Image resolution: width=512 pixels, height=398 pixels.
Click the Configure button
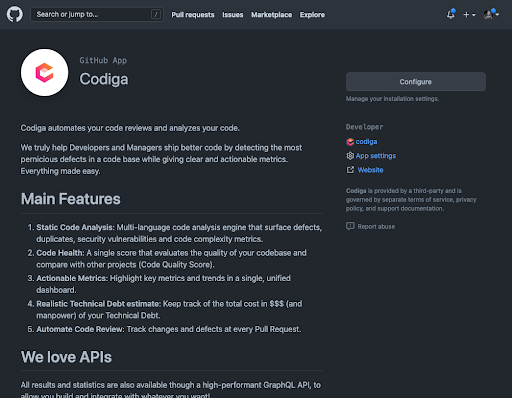pyautogui.click(x=416, y=82)
